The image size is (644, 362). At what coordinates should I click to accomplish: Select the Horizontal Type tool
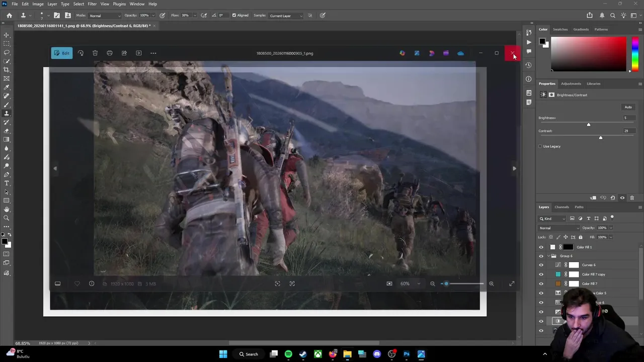[7, 183]
